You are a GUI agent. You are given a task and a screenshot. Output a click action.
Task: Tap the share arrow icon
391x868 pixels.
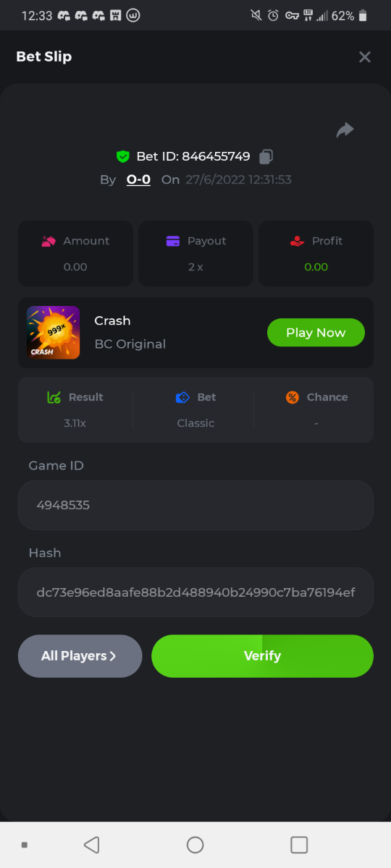click(345, 130)
